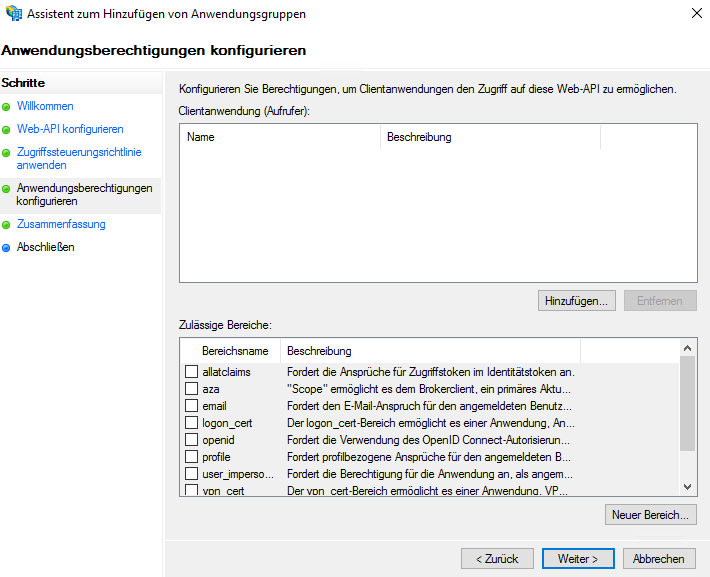Screen dimensions: 710x577
Task: Tick the email scope checkbox
Action: [192, 406]
